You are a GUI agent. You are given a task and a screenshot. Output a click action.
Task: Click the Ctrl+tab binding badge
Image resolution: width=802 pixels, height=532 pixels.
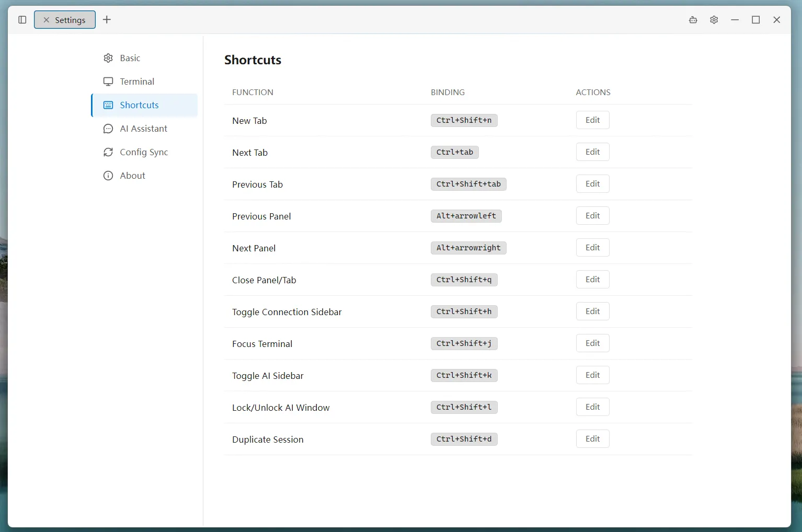[455, 152]
